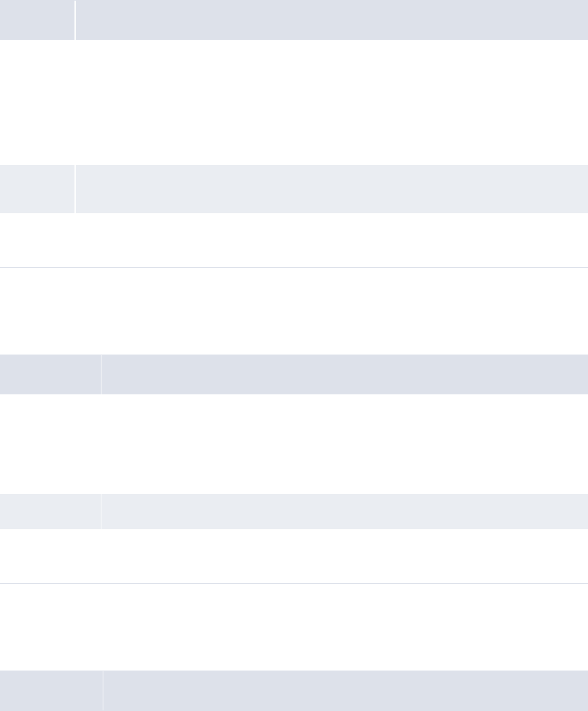This screenshot has height=711, width=588.
Task: Click top table's tall white row, narrow left cell
Action: (x=37, y=102)
